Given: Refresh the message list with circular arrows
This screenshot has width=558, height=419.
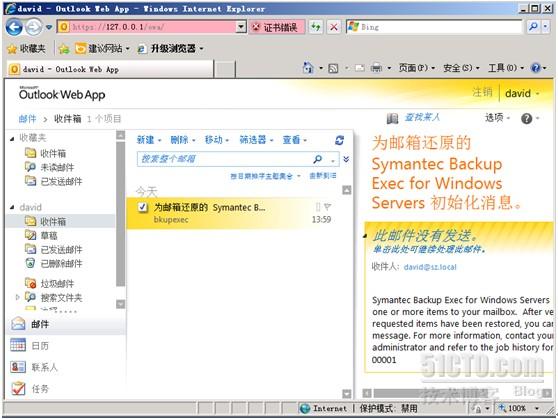Looking at the screenshot, I should [x=339, y=140].
